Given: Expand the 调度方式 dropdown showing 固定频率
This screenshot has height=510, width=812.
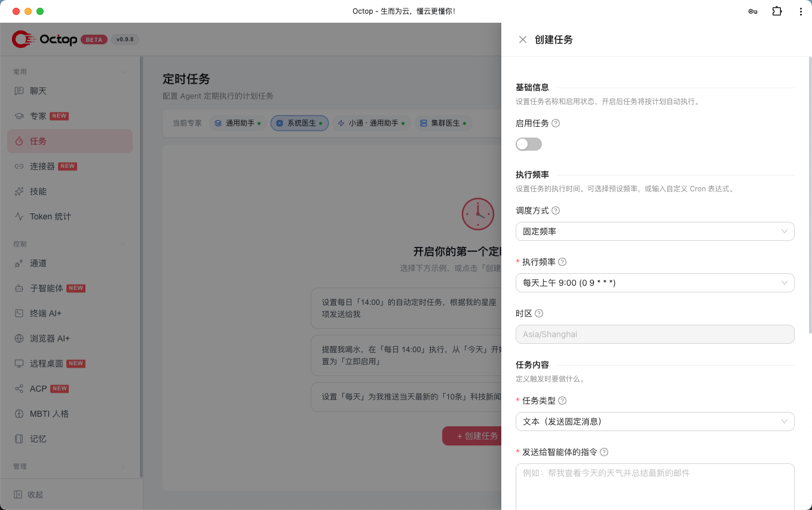Looking at the screenshot, I should tap(655, 231).
